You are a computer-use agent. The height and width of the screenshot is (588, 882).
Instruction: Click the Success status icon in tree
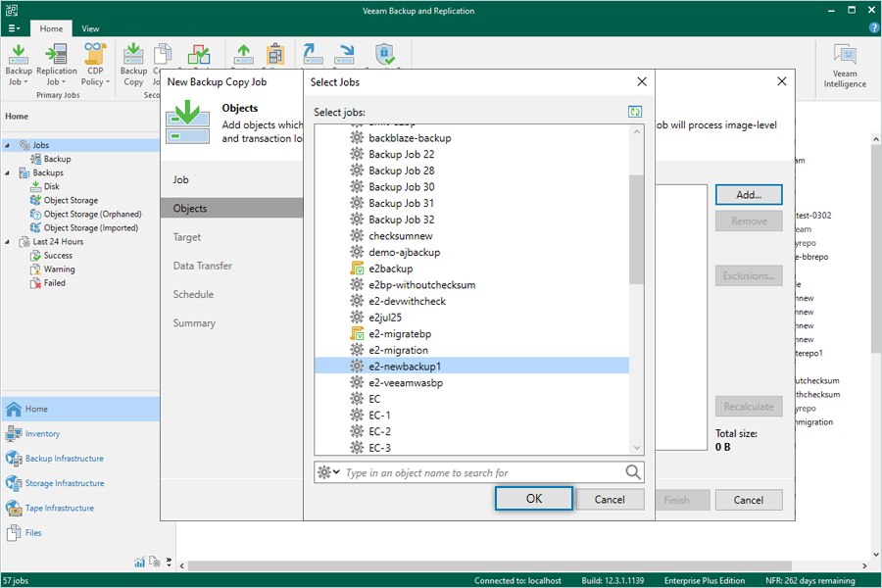tap(35, 256)
